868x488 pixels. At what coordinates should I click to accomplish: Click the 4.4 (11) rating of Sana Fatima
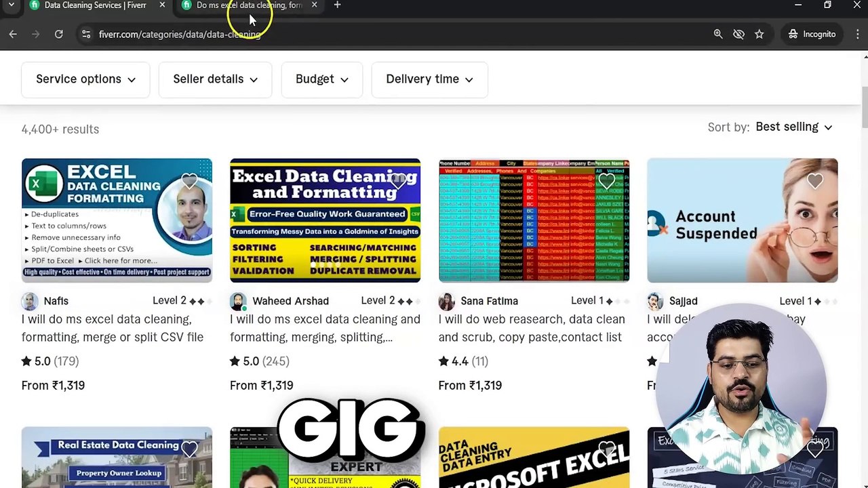click(463, 361)
